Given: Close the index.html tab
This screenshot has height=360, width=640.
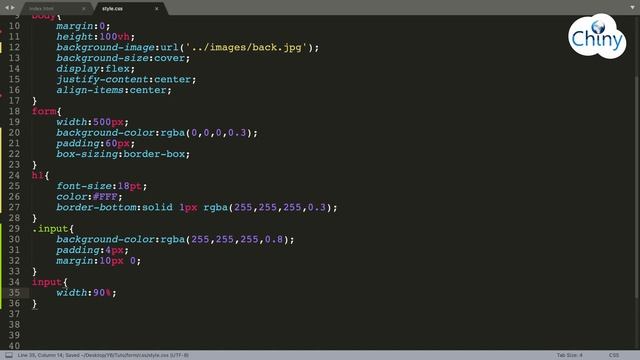Looking at the screenshot, I should 84,8.
